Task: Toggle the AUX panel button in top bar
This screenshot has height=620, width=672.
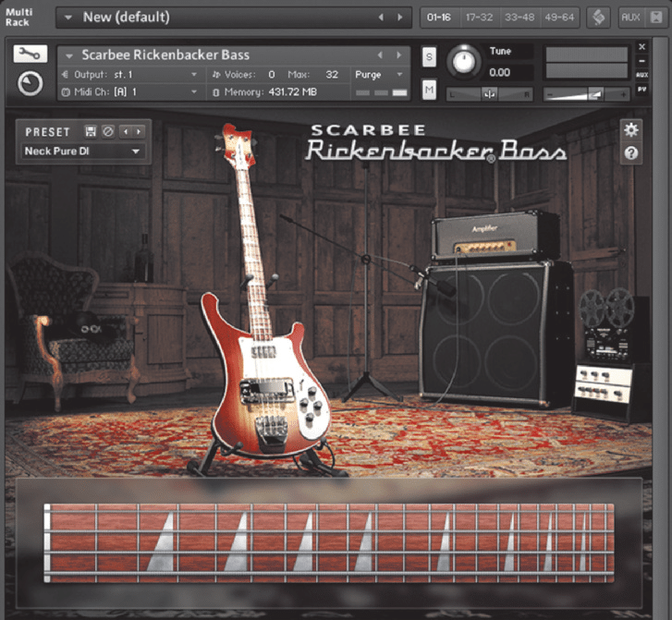Action: click(630, 18)
